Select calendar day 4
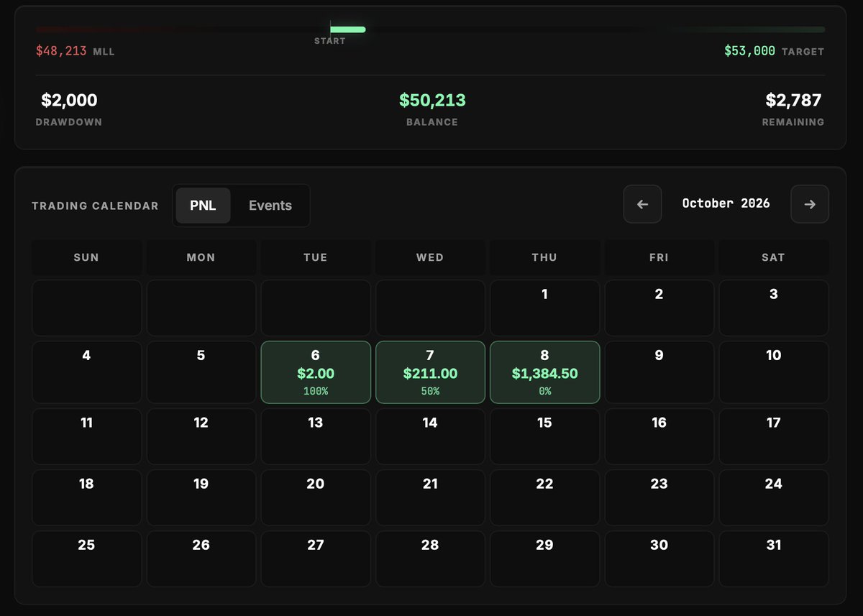This screenshot has height=616, width=863. click(86, 372)
